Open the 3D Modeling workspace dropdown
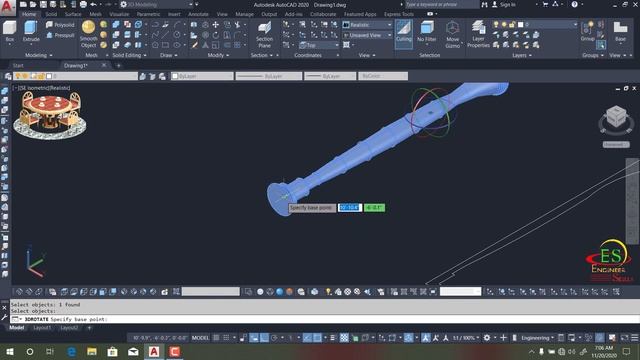The image size is (640, 360). (157, 4)
